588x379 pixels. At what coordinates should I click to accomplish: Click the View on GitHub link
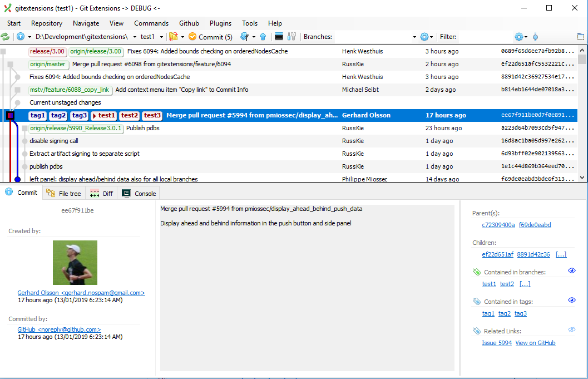point(535,343)
